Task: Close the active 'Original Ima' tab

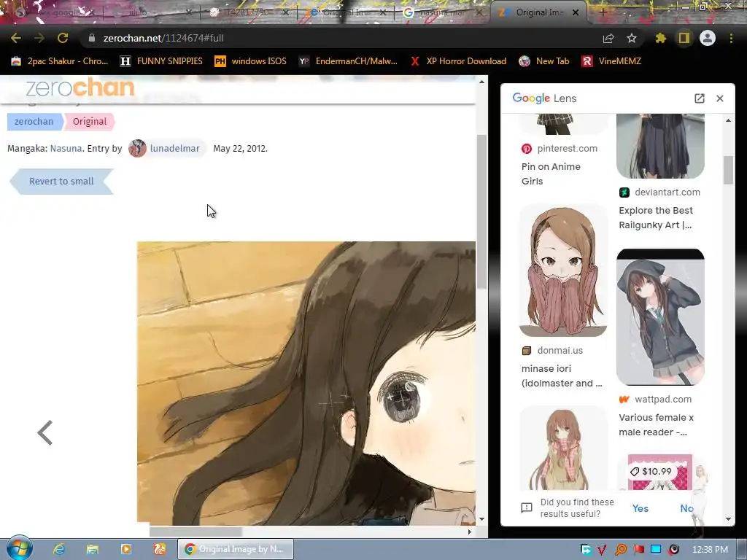Action: point(576,13)
